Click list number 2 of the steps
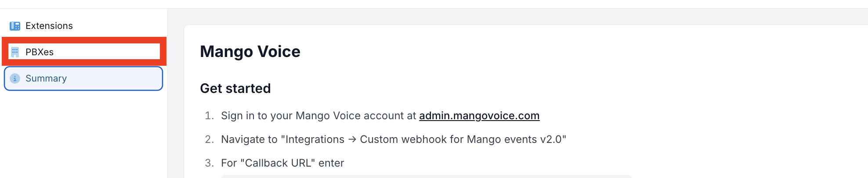Viewport: 868px width, 178px height. (x=210, y=139)
